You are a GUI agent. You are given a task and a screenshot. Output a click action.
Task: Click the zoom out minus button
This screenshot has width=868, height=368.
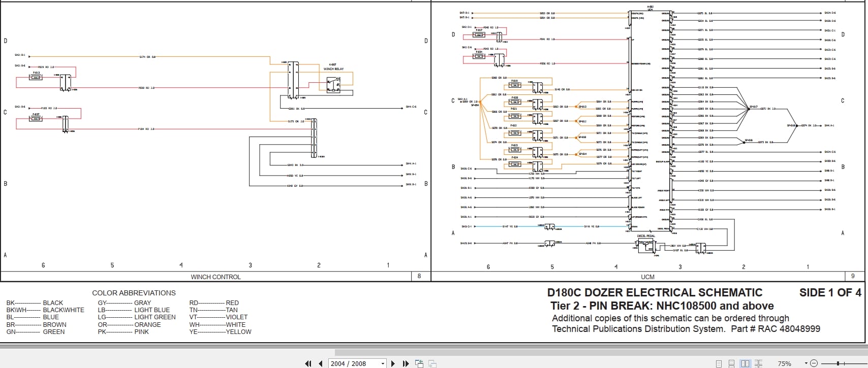click(814, 363)
